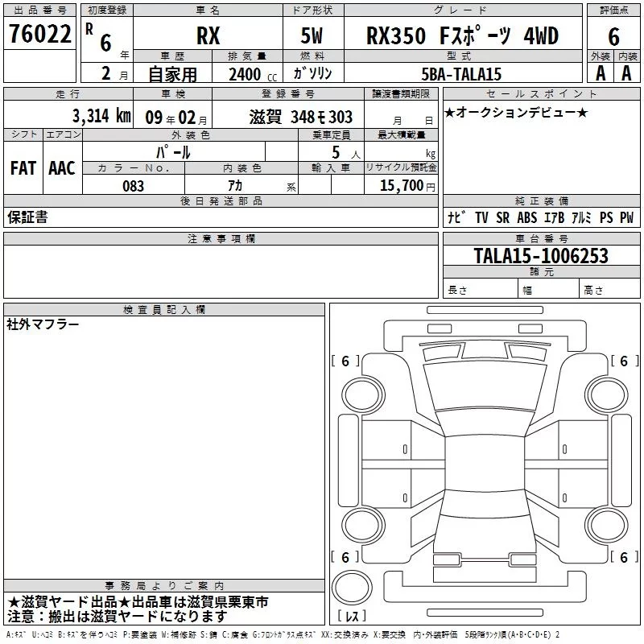Viewport: 644px width, 644px height.
Task: Click エアB in genuine equipment row
Action: (x=554, y=217)
